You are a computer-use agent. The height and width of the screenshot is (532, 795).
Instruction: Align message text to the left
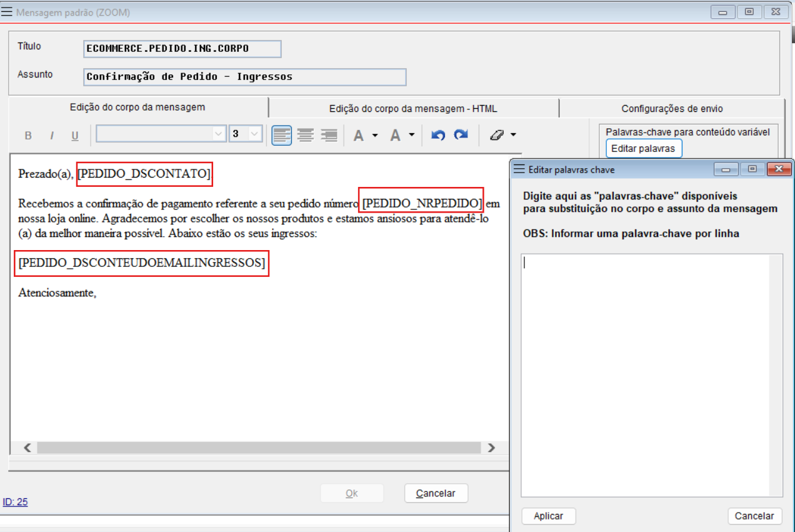282,135
